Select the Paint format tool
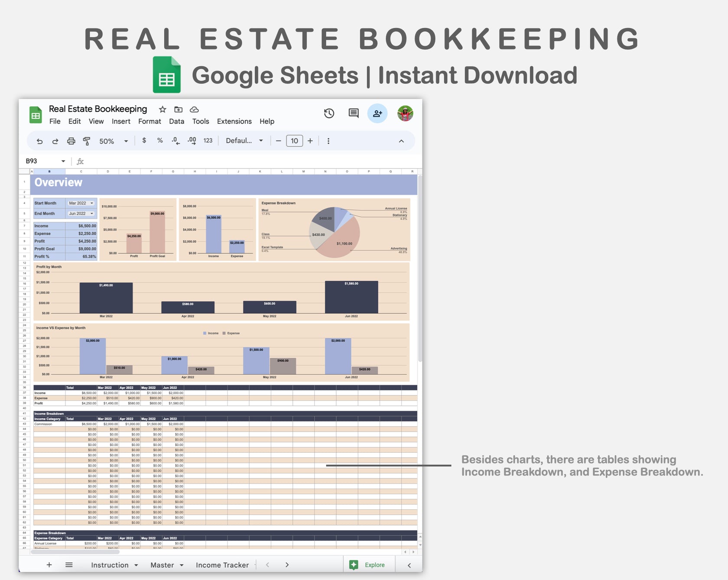This screenshot has height=580, width=728. pos(86,141)
